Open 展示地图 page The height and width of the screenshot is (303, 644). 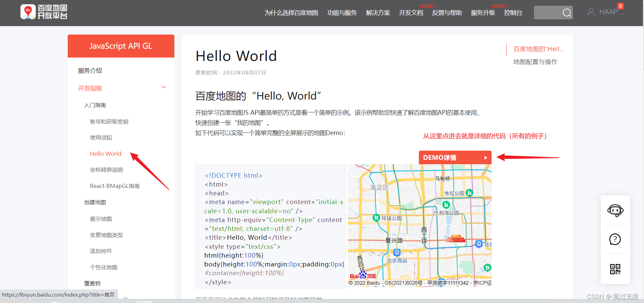pyautogui.click(x=101, y=219)
